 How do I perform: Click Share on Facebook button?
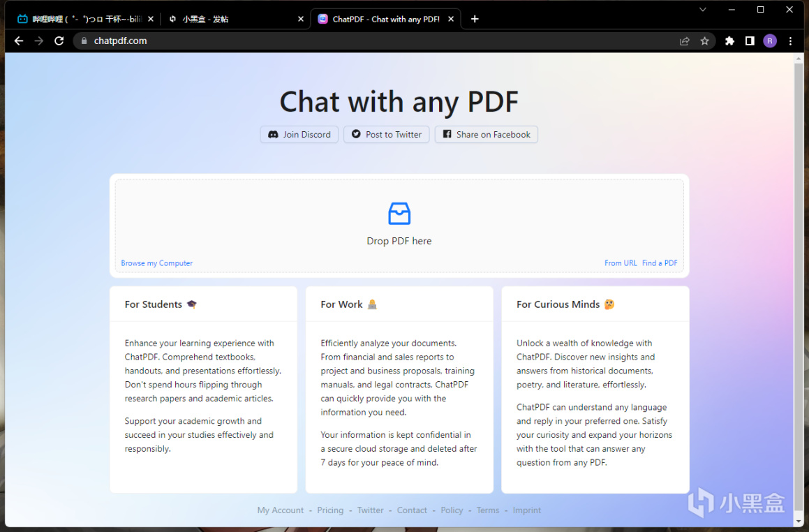(x=486, y=134)
